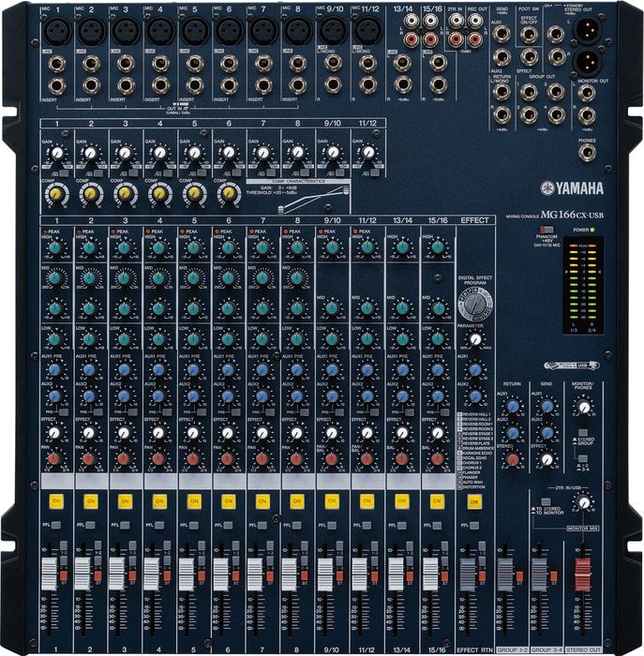Click the effect PARAMETER knob
This screenshot has width=644, height=656.
476,340
